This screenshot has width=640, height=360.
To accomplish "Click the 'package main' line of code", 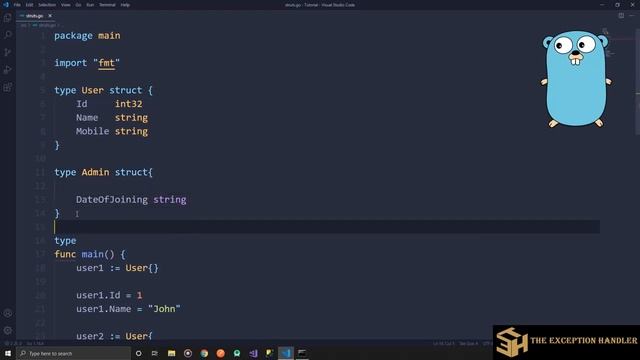I will coord(87,36).
